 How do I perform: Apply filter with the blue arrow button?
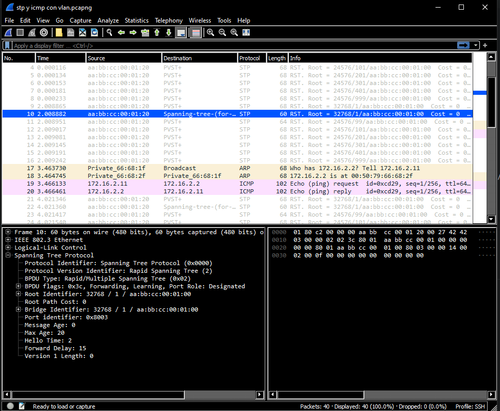click(x=463, y=45)
